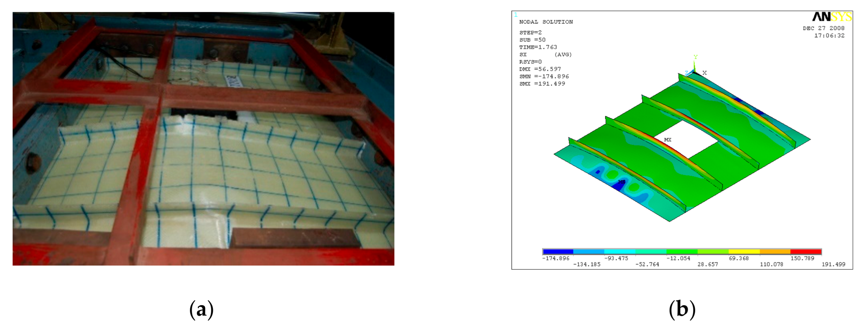This screenshot has width=868, height=331.
Task: Click the DEC 27 2008 date stamp
Action: click(824, 28)
